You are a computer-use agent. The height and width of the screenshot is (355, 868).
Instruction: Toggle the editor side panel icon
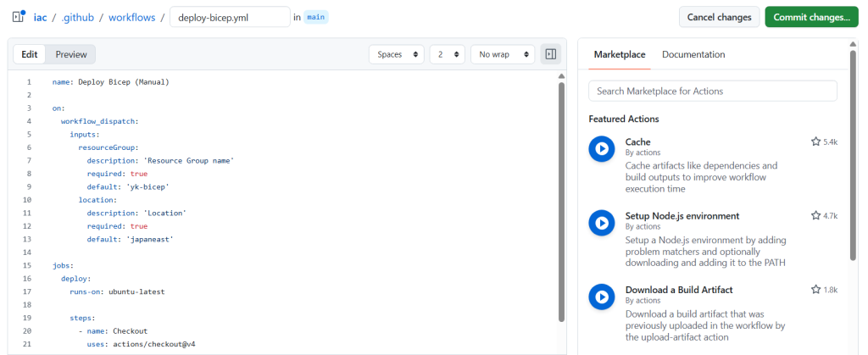(x=551, y=54)
